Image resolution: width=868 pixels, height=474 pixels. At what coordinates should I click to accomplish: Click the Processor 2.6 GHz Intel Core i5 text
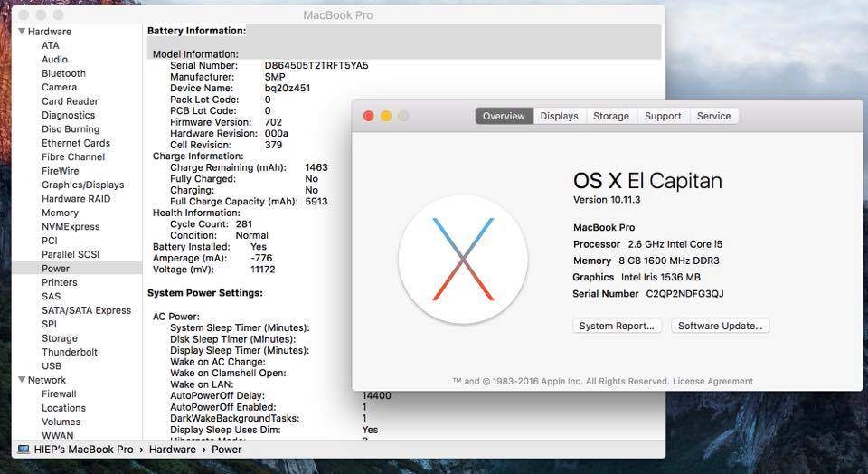[647, 244]
